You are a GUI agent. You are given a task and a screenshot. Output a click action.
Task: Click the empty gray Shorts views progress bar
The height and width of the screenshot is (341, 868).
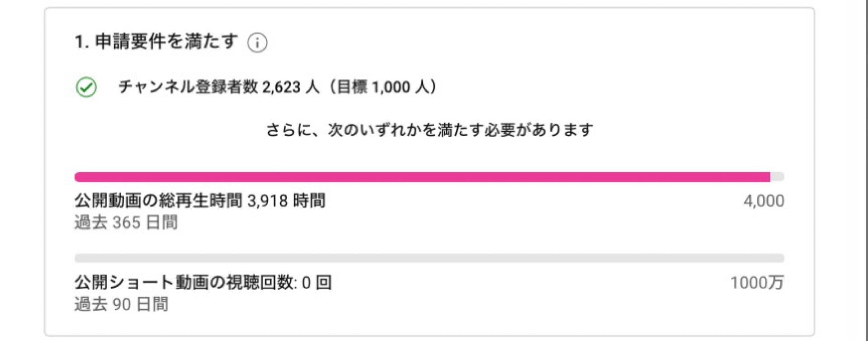pos(429,258)
